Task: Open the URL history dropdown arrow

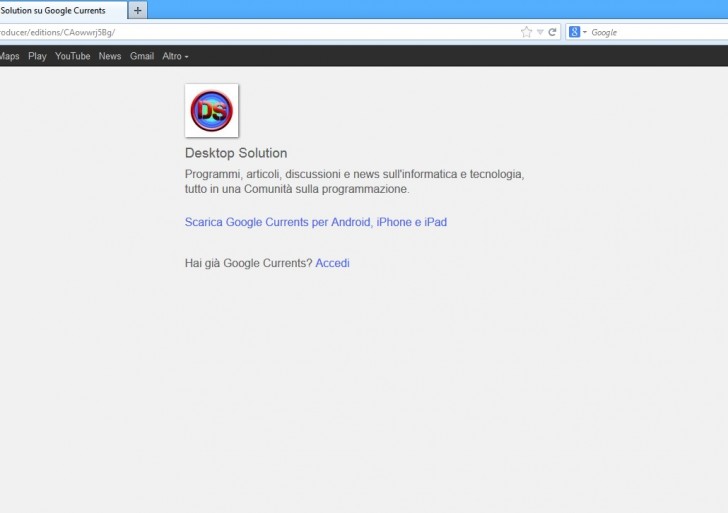Action: [540, 32]
